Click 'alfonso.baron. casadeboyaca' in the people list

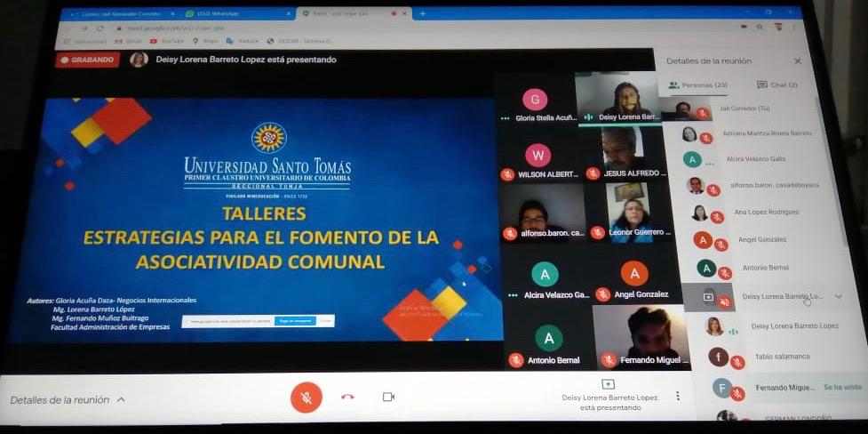[774, 185]
